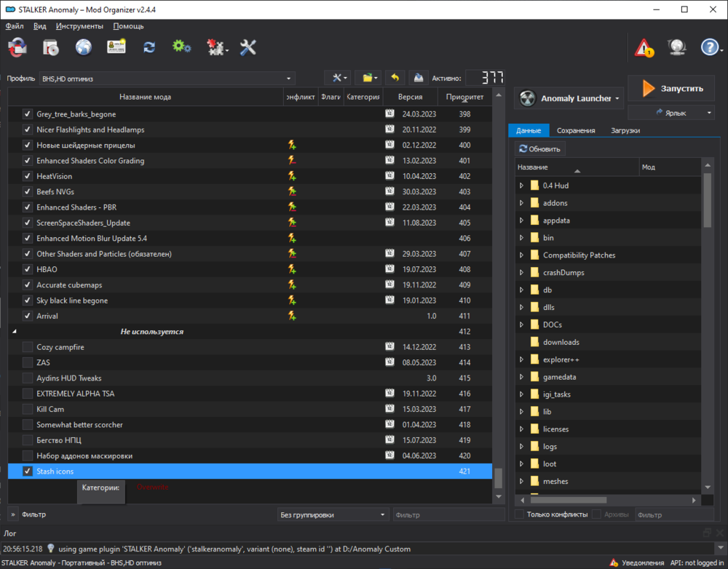The width and height of the screenshot is (728, 569).
Task: Open the executables green gears icon
Action: [181, 47]
